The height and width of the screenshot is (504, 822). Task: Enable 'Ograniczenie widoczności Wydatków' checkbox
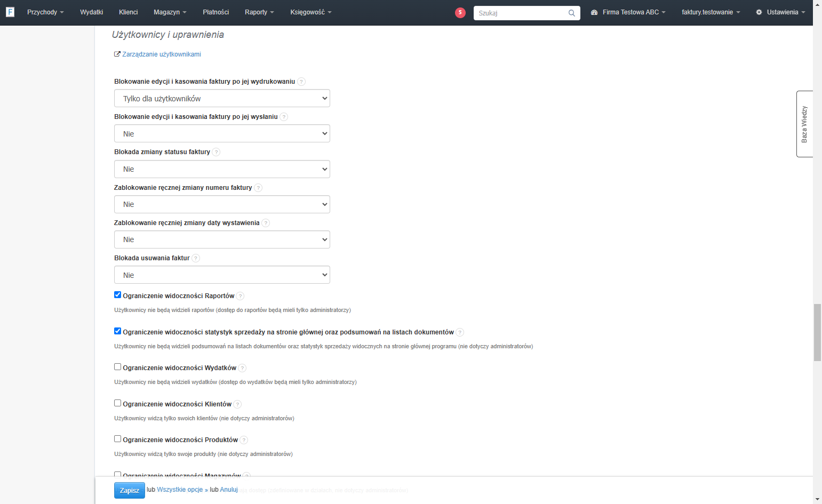[118, 367]
